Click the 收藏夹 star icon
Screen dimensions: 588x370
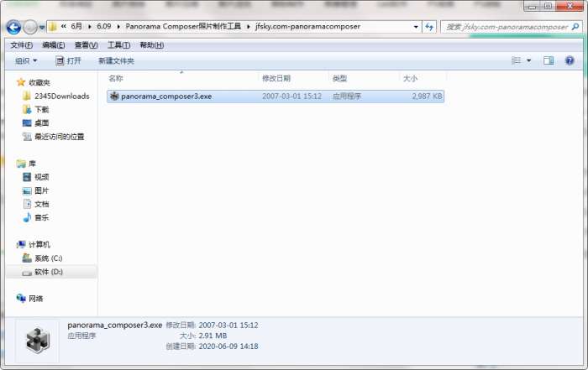tap(21, 82)
